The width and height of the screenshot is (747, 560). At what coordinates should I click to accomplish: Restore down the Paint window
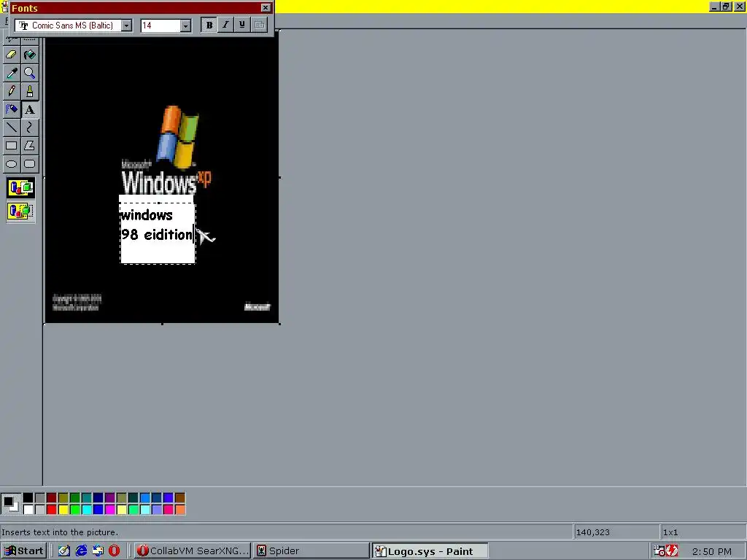(726, 7)
